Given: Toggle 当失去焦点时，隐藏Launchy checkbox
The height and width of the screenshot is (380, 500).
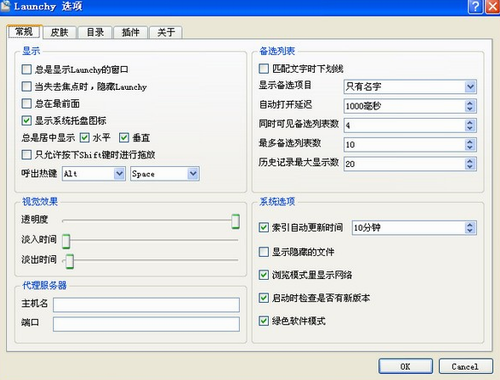Looking at the screenshot, I should tap(26, 87).
